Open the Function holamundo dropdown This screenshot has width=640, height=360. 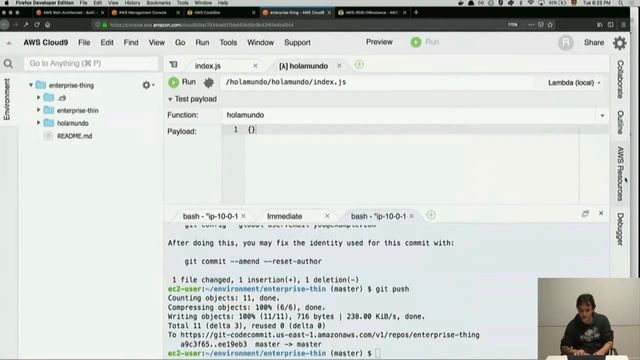coord(602,116)
